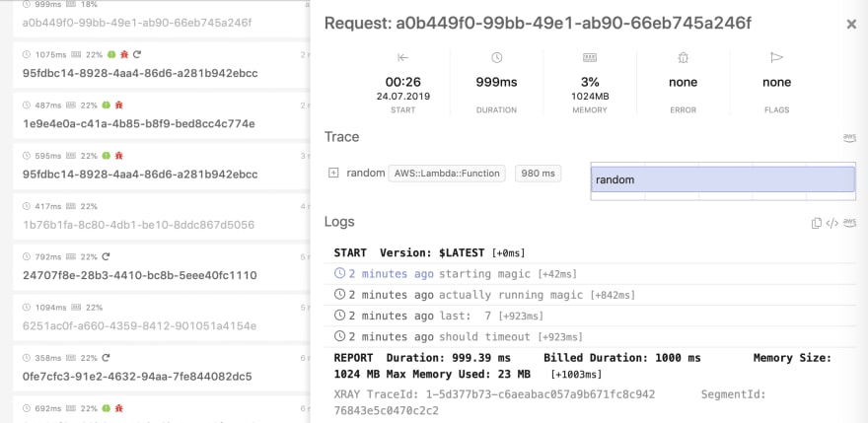Open request 0fe7cfc3-91e2-4632-94aa-7fe844082dc5

pos(161,369)
